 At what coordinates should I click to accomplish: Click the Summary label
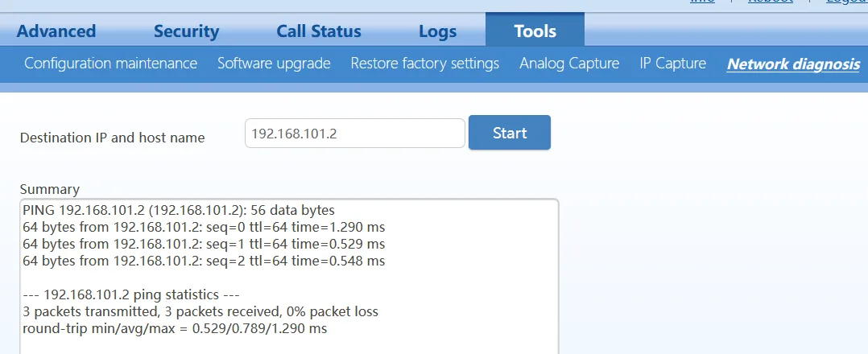[50, 189]
